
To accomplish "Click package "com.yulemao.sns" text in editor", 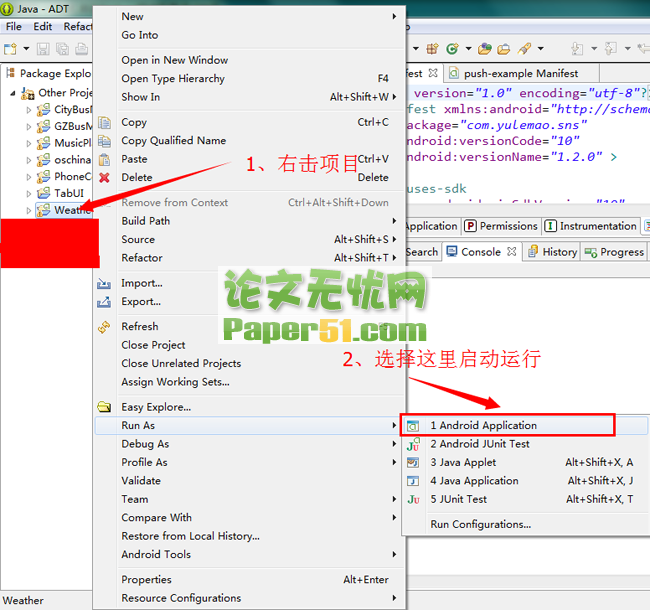I will point(524,125).
